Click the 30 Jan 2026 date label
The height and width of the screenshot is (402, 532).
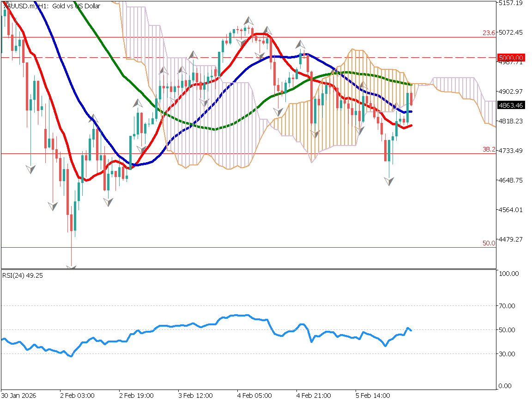(x=18, y=396)
